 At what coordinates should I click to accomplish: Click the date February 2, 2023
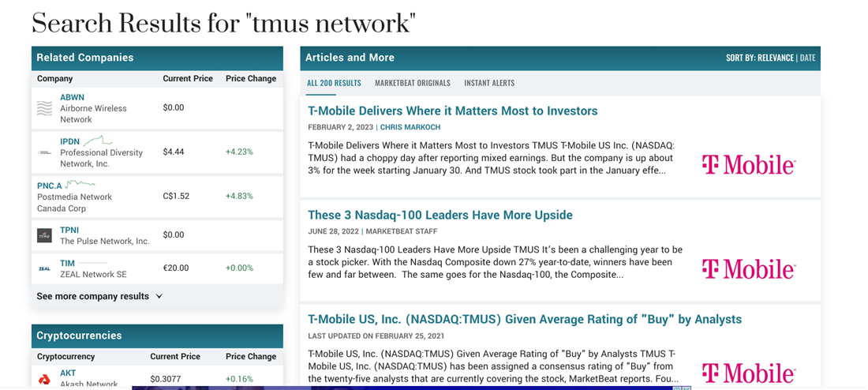(340, 127)
